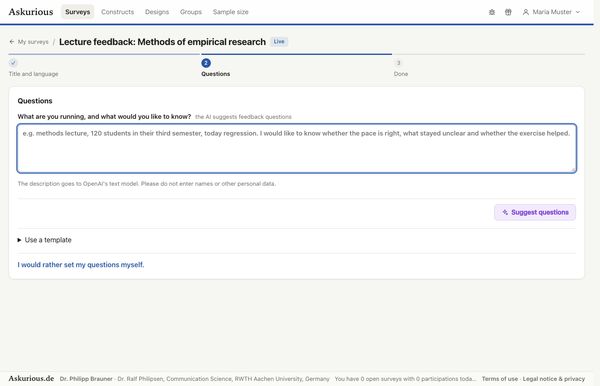Click the Suggest questions button

tap(535, 212)
